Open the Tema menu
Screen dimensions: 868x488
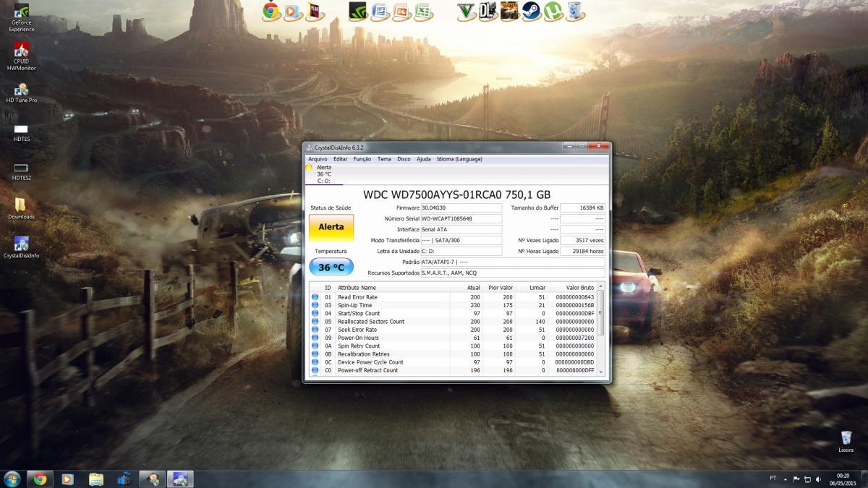click(384, 159)
